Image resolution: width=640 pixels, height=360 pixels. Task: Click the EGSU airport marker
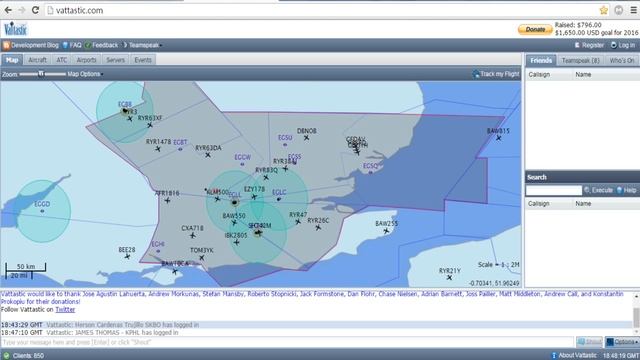click(285, 145)
